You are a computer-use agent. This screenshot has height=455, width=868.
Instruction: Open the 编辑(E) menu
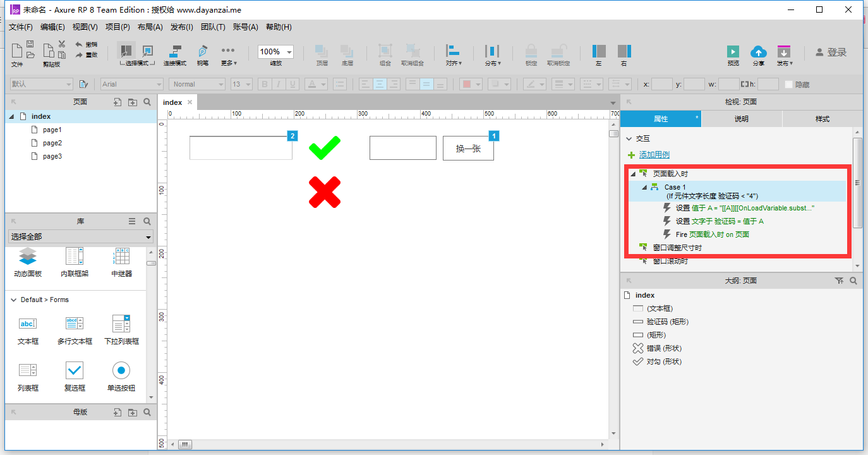point(52,27)
